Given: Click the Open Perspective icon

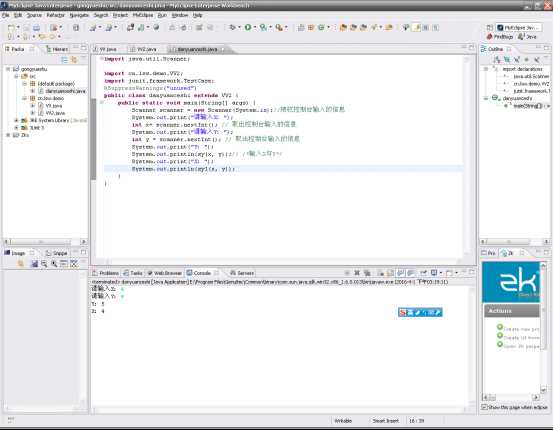Looking at the screenshot, I should pos(490,28).
